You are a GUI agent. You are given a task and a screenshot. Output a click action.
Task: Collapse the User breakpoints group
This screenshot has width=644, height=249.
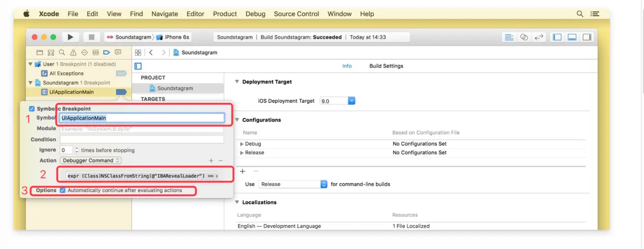point(30,64)
